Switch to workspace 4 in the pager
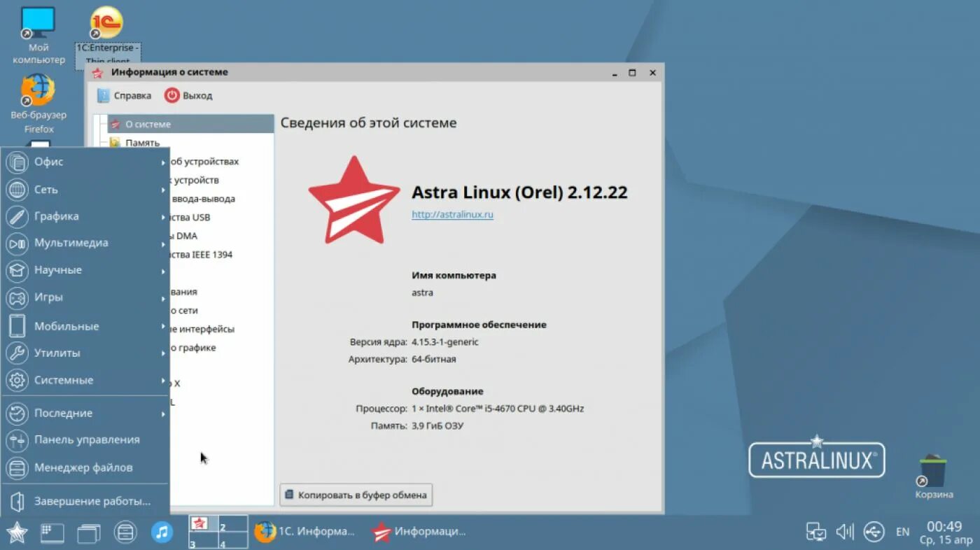The width and height of the screenshot is (980, 550). coord(233,540)
